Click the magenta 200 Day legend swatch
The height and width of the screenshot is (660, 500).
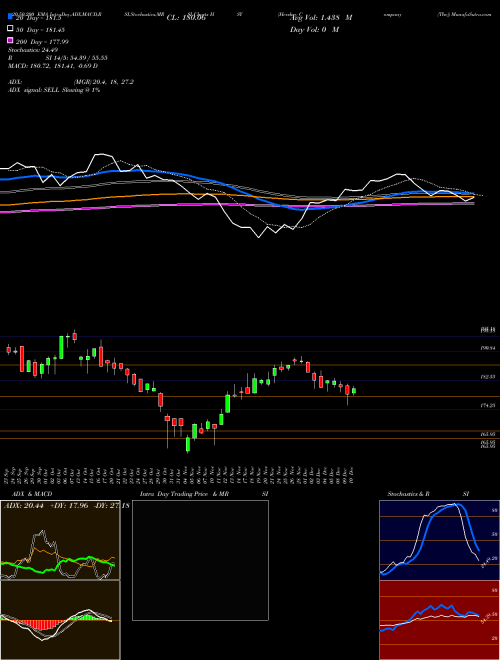[10, 40]
